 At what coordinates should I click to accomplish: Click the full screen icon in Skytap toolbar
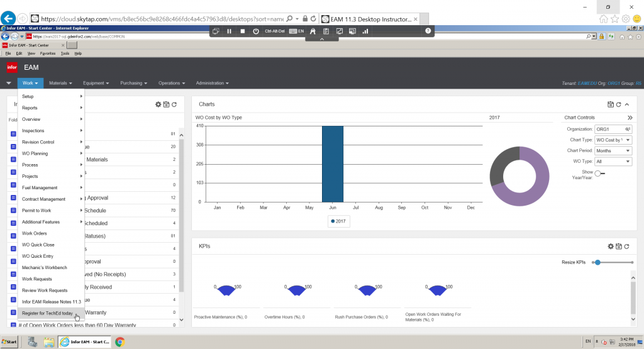339,31
